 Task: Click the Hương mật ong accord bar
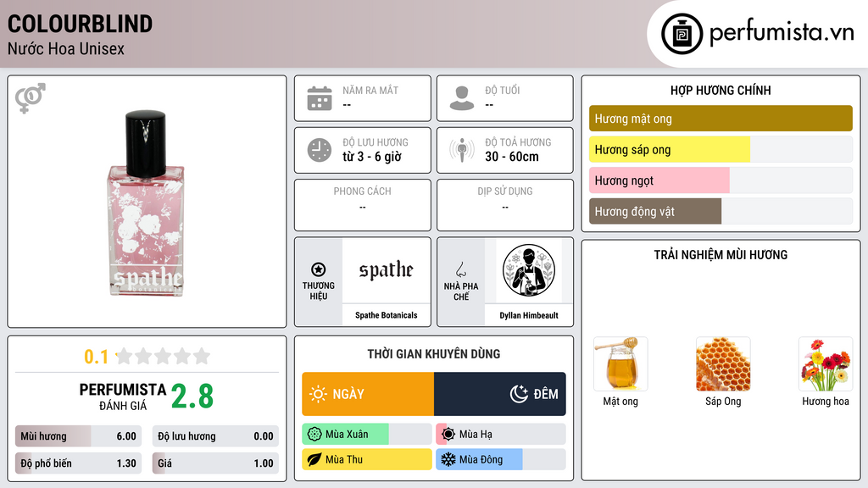coord(721,119)
